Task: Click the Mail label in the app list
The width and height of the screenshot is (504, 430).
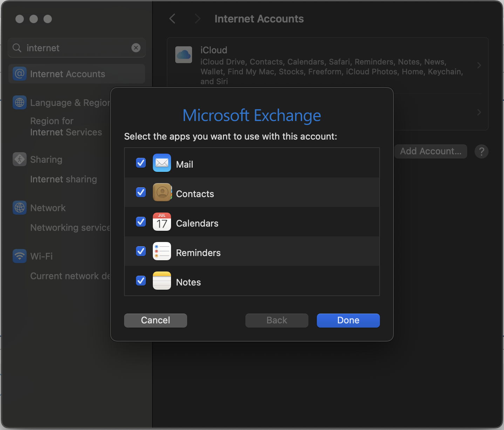Action: 185,164
